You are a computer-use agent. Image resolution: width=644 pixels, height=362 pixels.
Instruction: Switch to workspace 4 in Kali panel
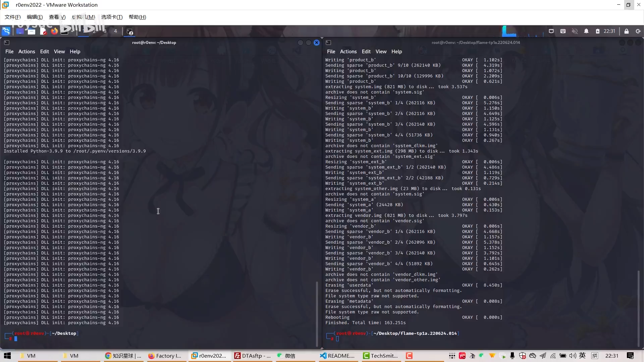(x=115, y=31)
